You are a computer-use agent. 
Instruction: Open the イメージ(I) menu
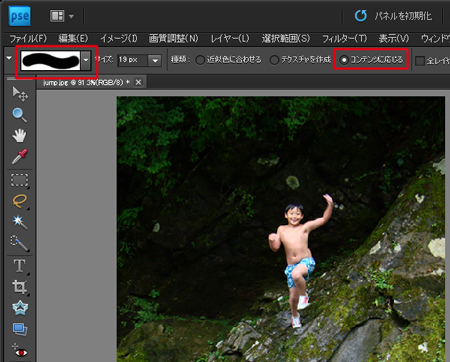tap(119, 39)
